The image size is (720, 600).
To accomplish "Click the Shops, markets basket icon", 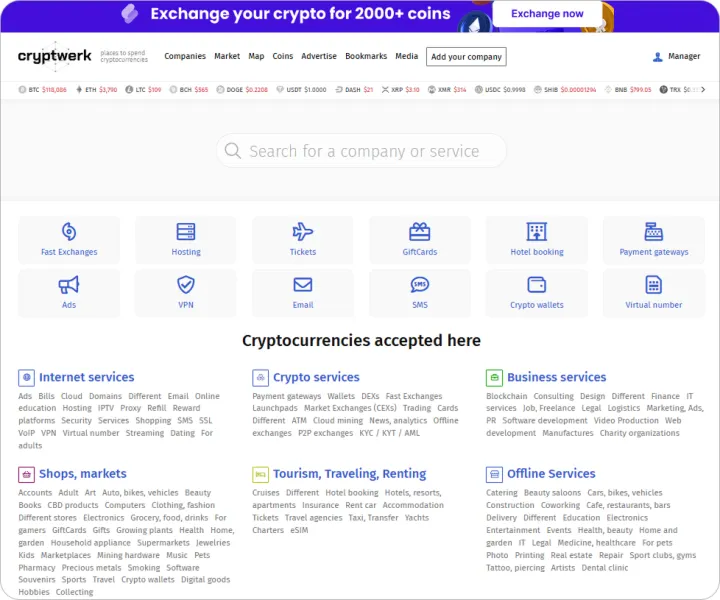I will click(27, 474).
